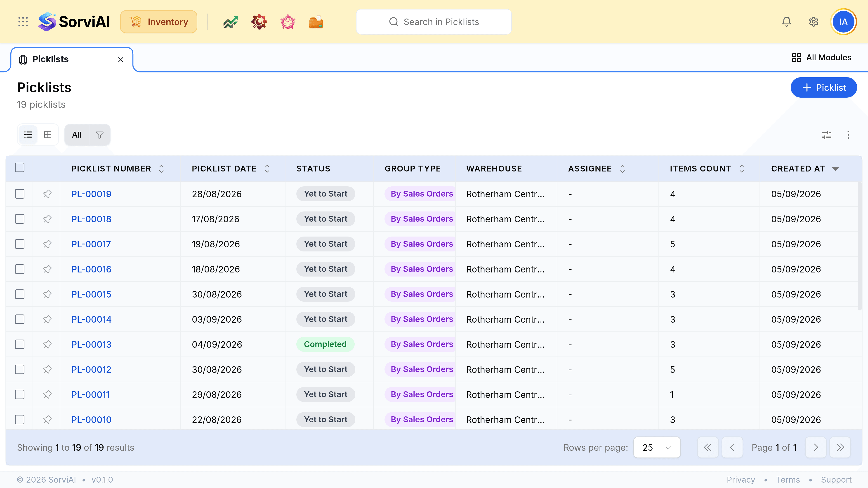Screen dimensions: 868x488
Task: Open the Inventory module switcher
Action: [x=159, y=22]
